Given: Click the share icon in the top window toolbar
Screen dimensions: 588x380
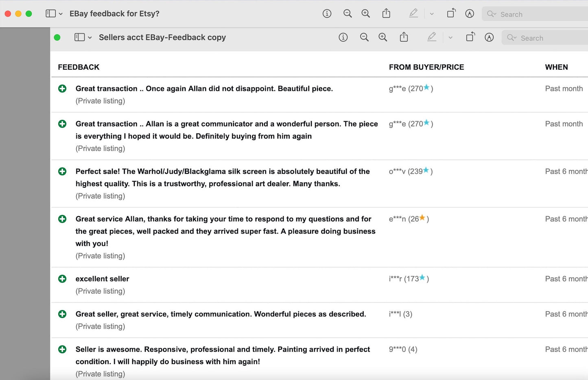Looking at the screenshot, I should click(x=386, y=13).
